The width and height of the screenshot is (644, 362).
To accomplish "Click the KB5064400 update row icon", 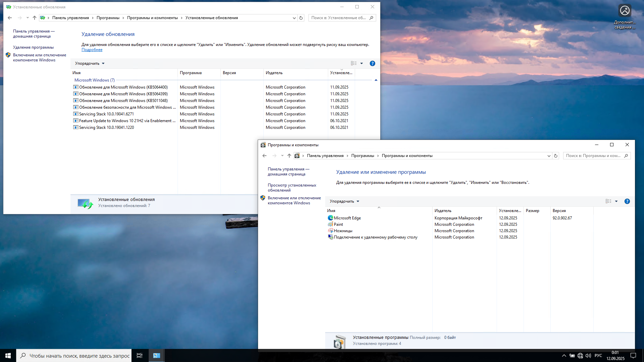I will (76, 87).
